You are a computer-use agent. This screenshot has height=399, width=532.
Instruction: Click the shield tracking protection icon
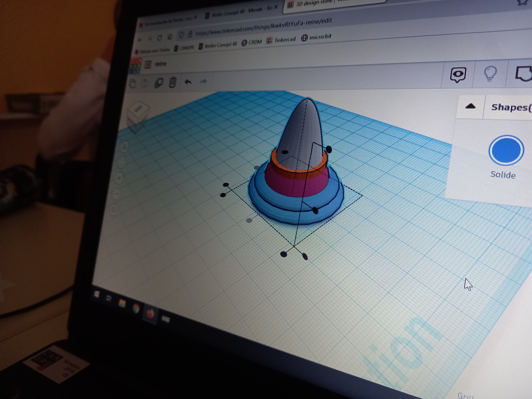(x=182, y=35)
